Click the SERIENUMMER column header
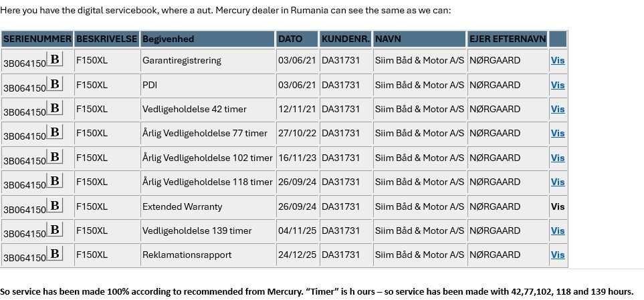This screenshot has height=300, width=644. click(37, 39)
